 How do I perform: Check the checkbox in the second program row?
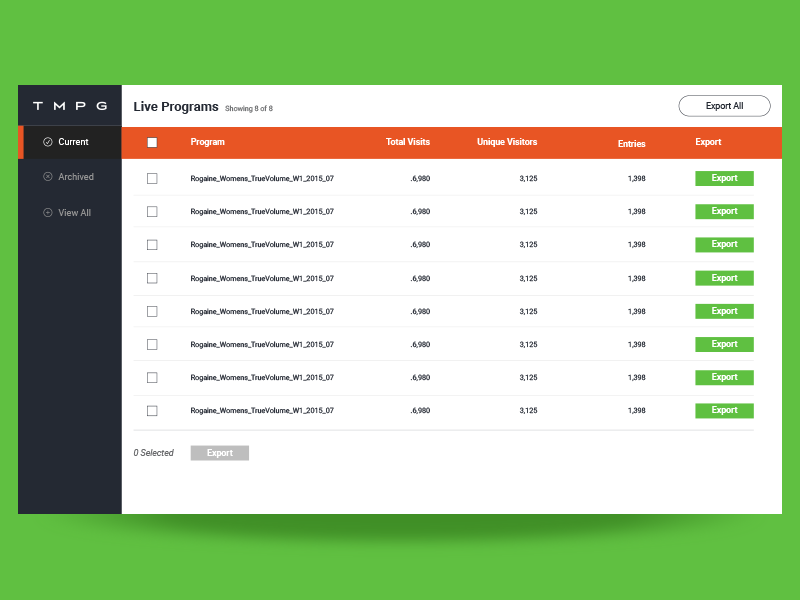(152, 211)
